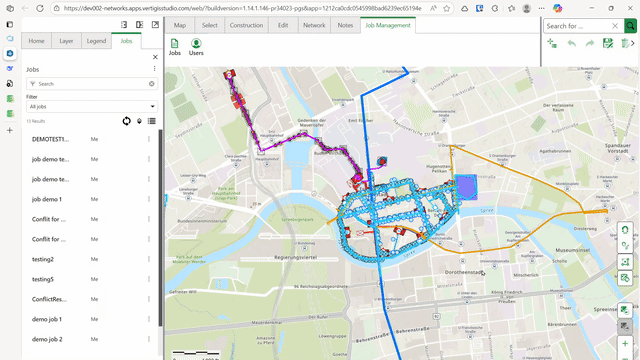
Task: Click the redo arrow in the edit toolbar
Action: (590, 43)
